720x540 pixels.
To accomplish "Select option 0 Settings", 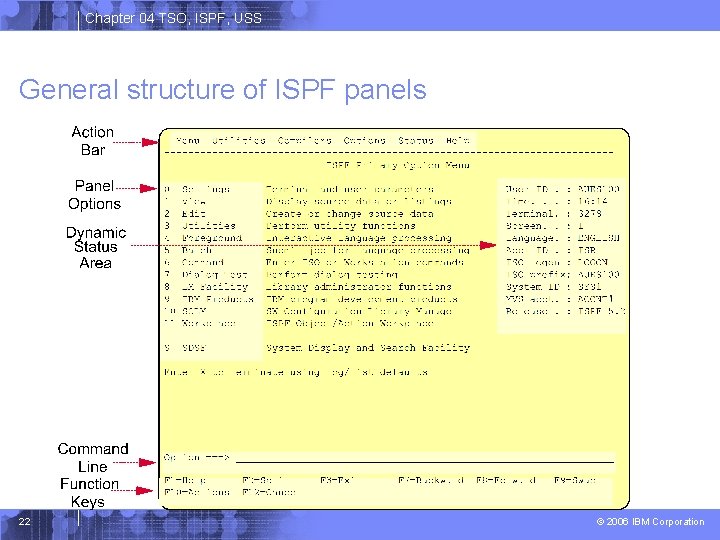I will (197, 189).
